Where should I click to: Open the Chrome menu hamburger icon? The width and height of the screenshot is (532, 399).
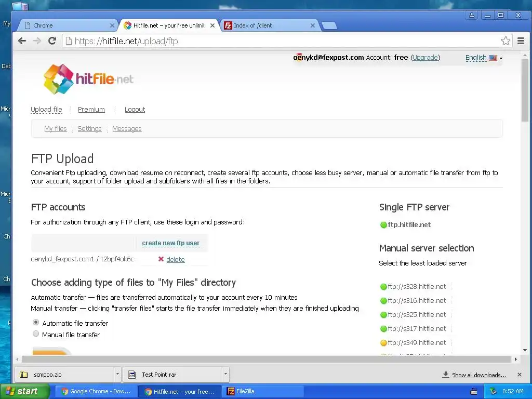point(521,41)
